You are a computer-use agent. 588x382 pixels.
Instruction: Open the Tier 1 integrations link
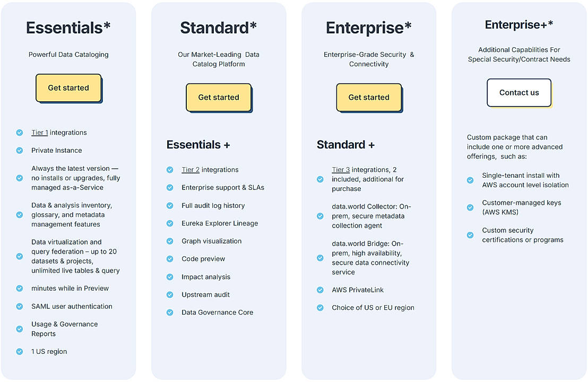40,133
